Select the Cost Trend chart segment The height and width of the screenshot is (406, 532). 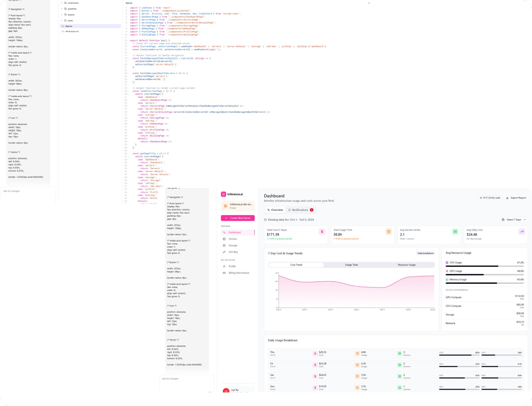pos(296,265)
